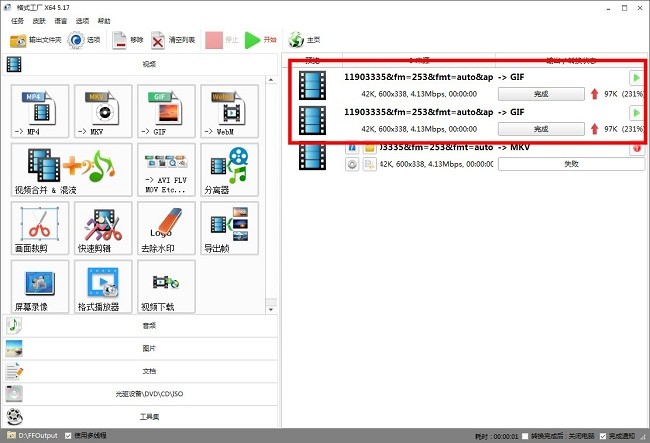Open the 帮助 help menu
The image size is (650, 443).
point(104,21)
